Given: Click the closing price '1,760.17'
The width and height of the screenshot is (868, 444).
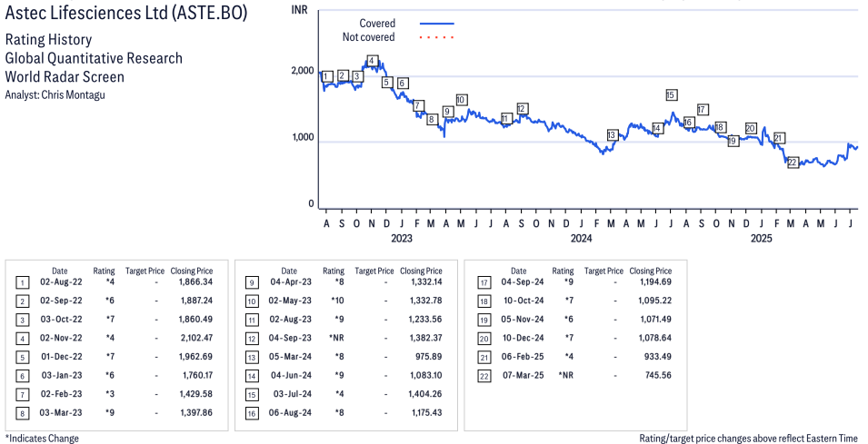Looking at the screenshot, I should click(x=197, y=375).
